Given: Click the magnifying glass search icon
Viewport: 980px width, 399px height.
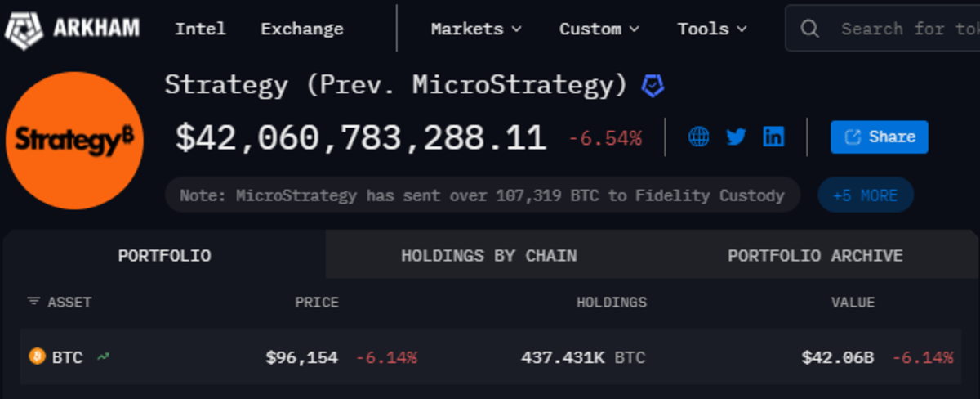Looking at the screenshot, I should coord(810,29).
